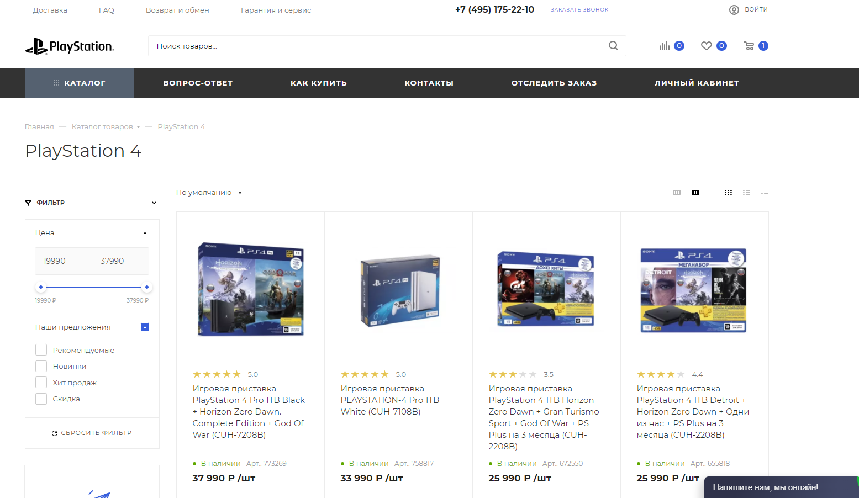Expand Каталог товаров breadcrumb dropdown

(x=138, y=127)
